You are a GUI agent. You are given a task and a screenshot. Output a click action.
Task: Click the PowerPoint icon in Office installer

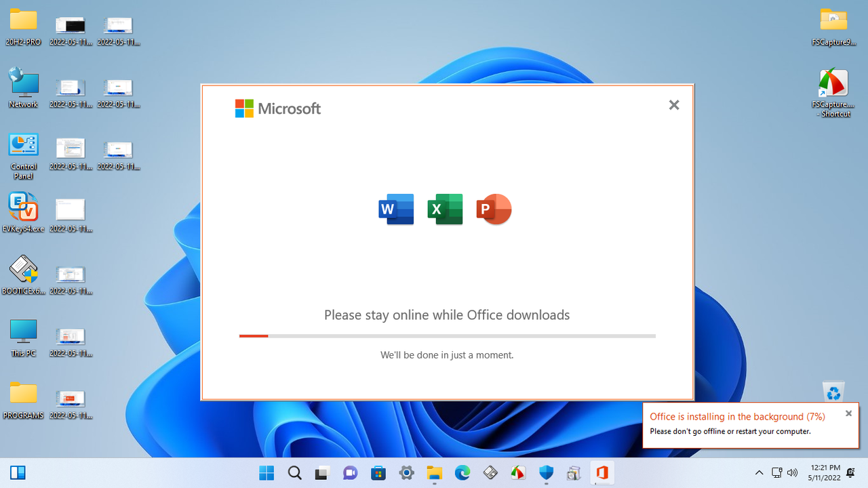(494, 209)
